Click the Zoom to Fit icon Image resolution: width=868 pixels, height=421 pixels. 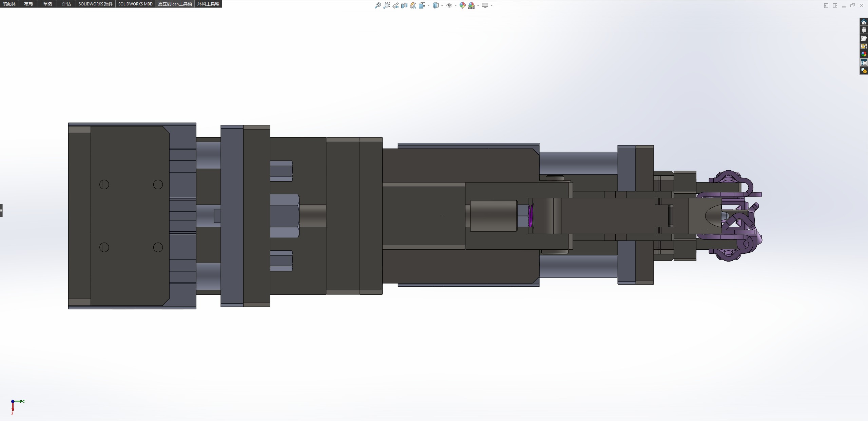pyautogui.click(x=378, y=5)
